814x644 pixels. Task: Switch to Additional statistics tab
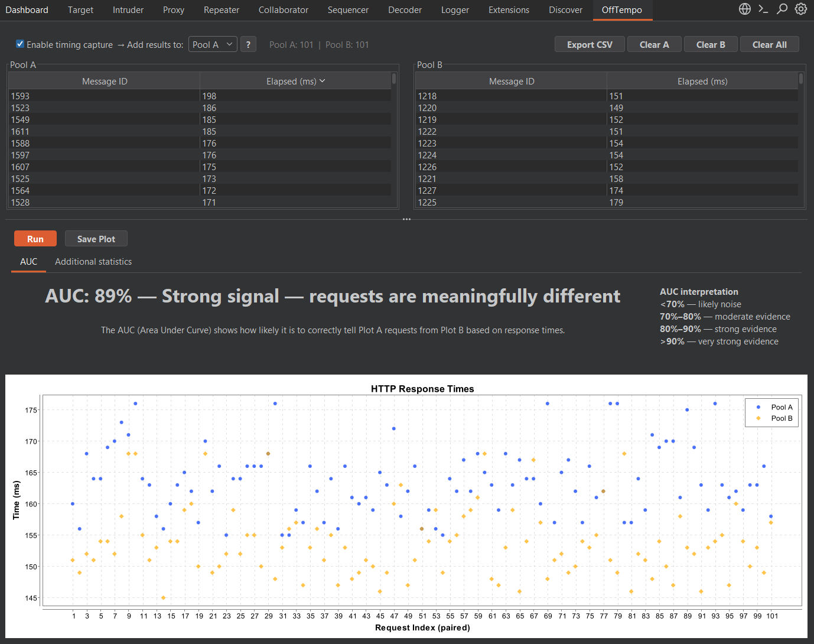tap(93, 262)
